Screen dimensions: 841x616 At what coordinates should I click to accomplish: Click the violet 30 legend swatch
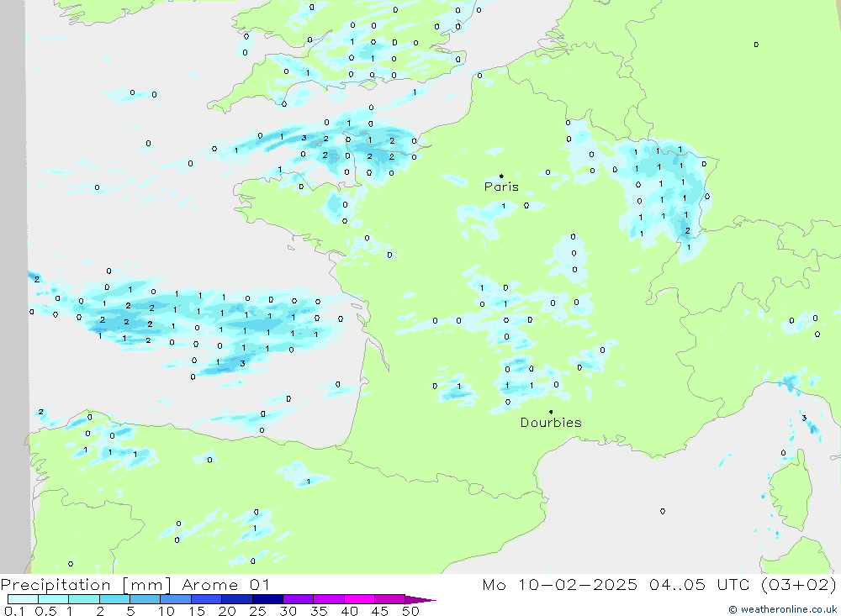tap(299, 599)
